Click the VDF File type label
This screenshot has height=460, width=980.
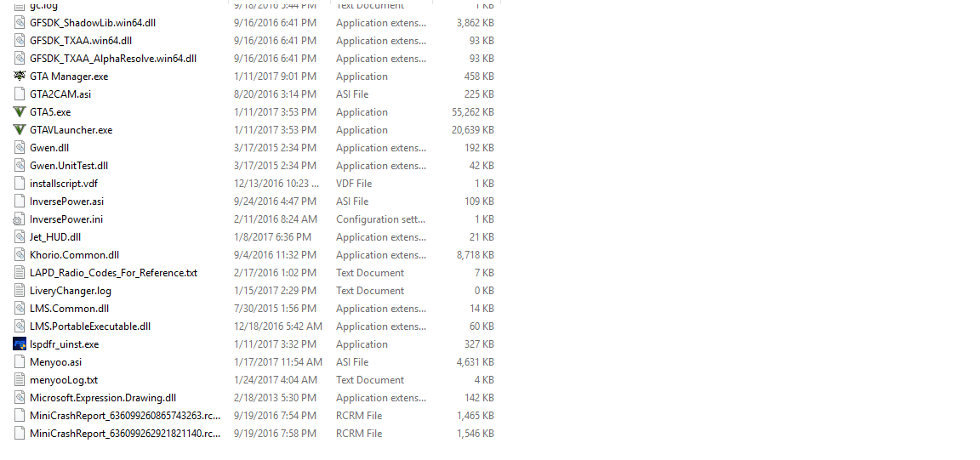(354, 184)
